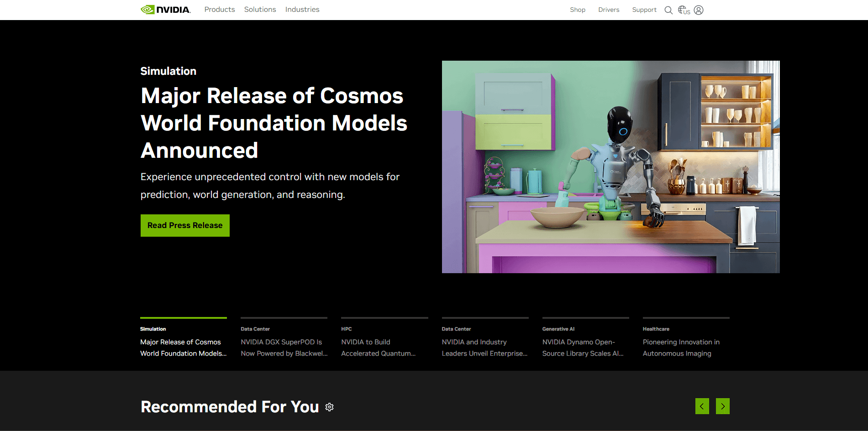Select the Cosmos World Foundation Models slide tab
Viewport: 868px width, 431px height.
click(x=183, y=347)
